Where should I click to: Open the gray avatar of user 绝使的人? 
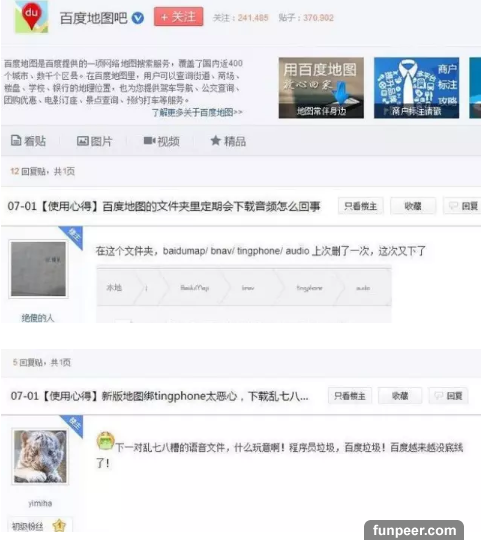(38, 269)
